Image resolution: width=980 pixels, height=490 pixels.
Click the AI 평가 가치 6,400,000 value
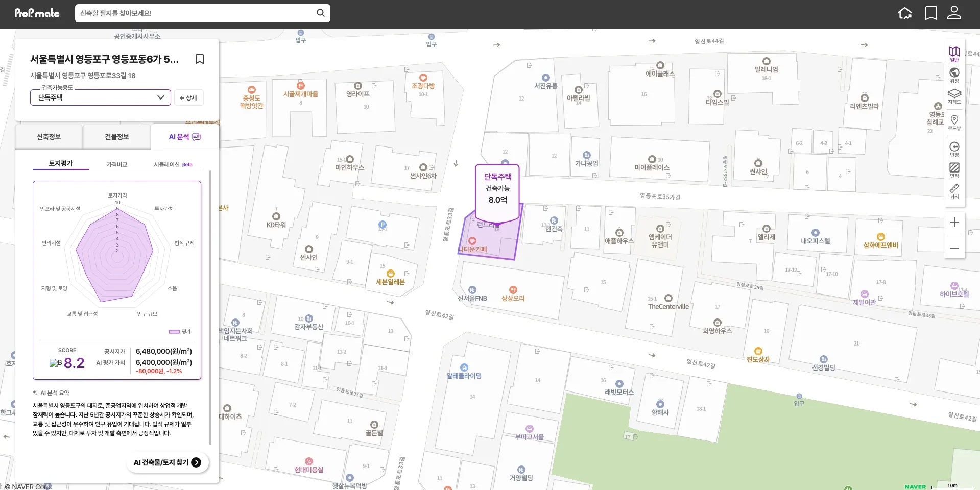click(164, 362)
